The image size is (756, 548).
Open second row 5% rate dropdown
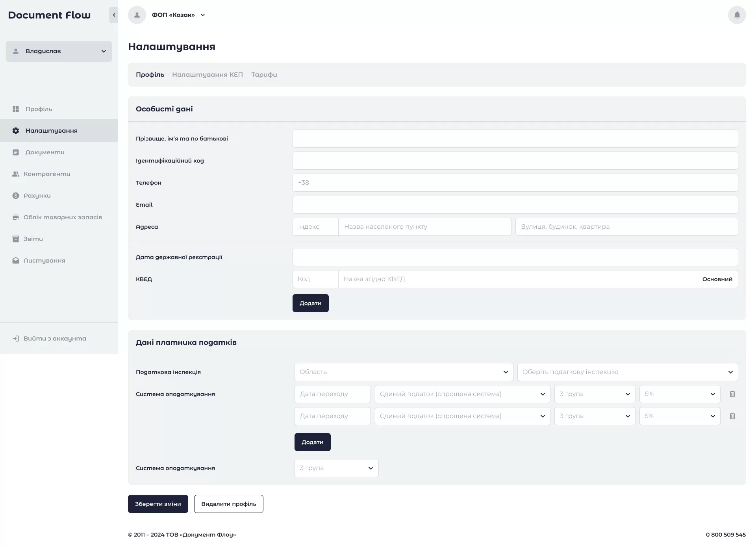(680, 416)
